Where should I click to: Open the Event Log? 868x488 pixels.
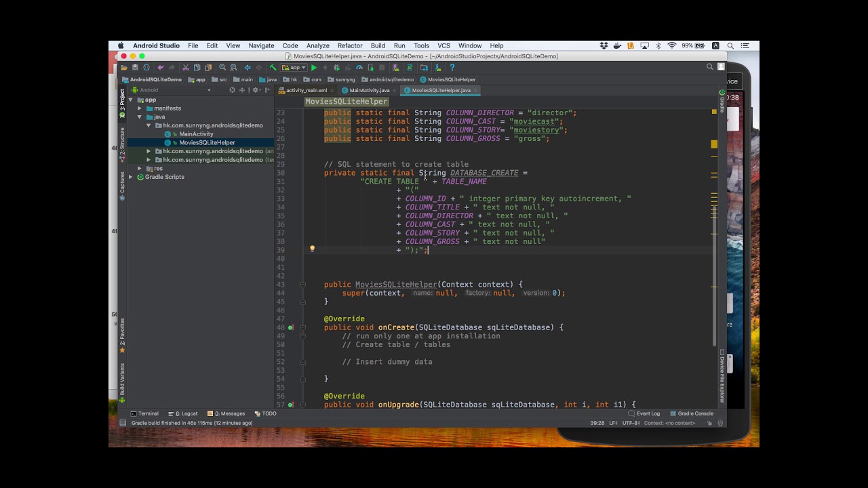(644, 413)
